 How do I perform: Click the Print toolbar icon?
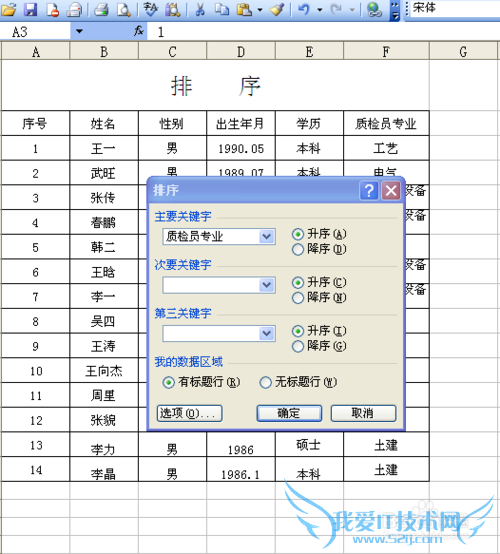[102, 9]
